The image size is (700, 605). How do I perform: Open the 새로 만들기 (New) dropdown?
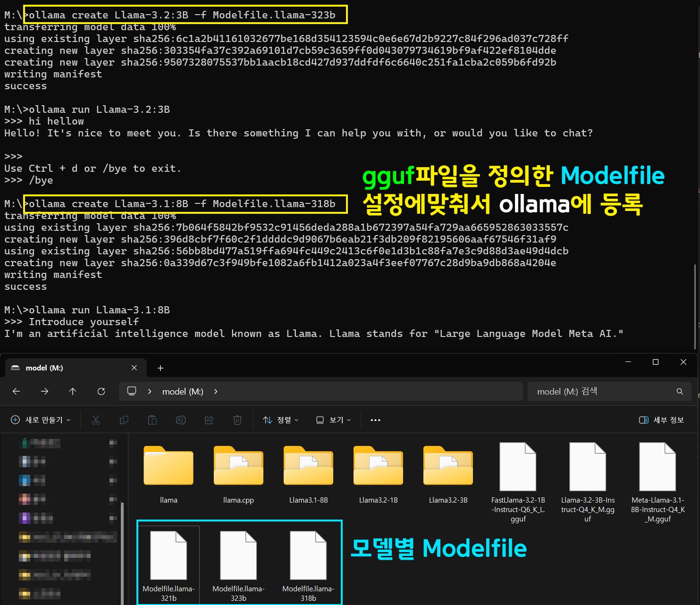(41, 420)
